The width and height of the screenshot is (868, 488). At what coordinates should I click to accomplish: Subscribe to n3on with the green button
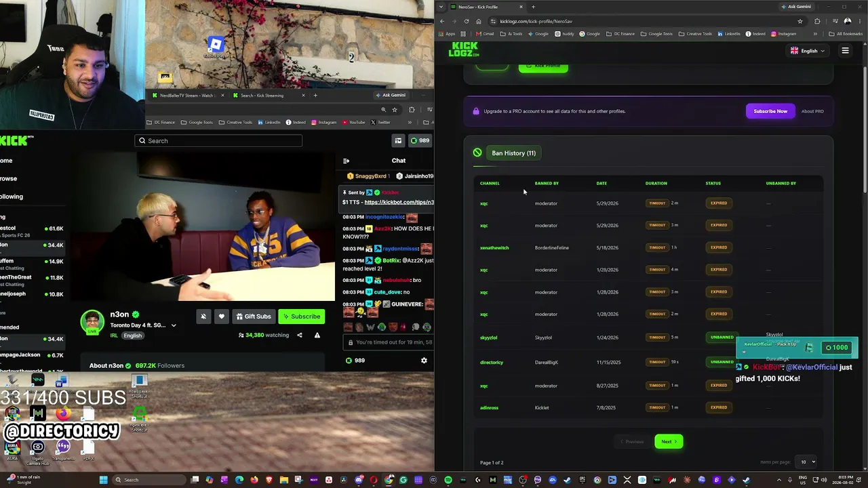tap(302, 317)
